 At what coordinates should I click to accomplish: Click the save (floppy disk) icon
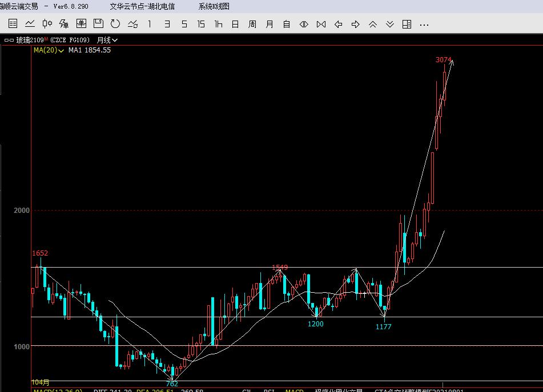98,23
